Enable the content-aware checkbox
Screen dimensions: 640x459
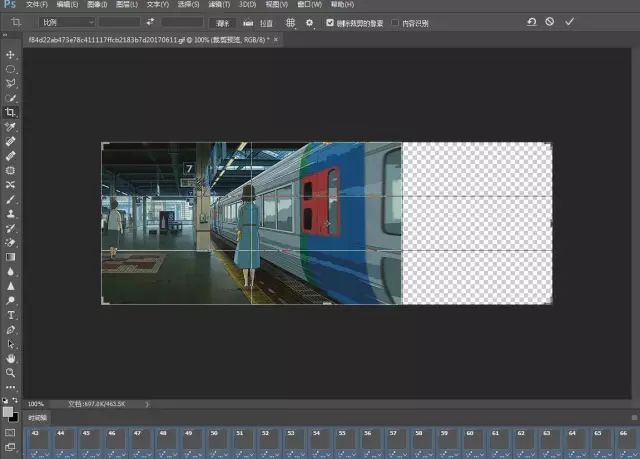(x=396, y=21)
